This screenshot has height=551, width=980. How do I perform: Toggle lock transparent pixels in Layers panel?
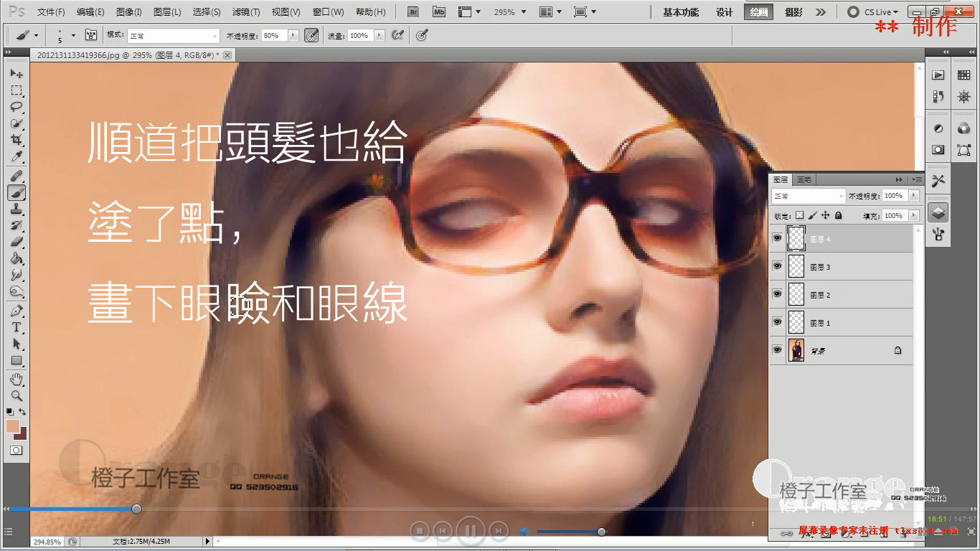[x=800, y=215]
